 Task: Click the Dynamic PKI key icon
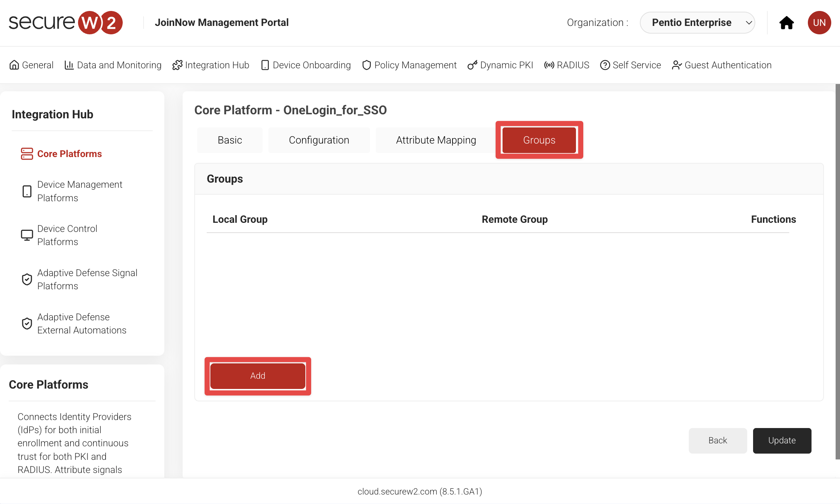click(x=472, y=65)
